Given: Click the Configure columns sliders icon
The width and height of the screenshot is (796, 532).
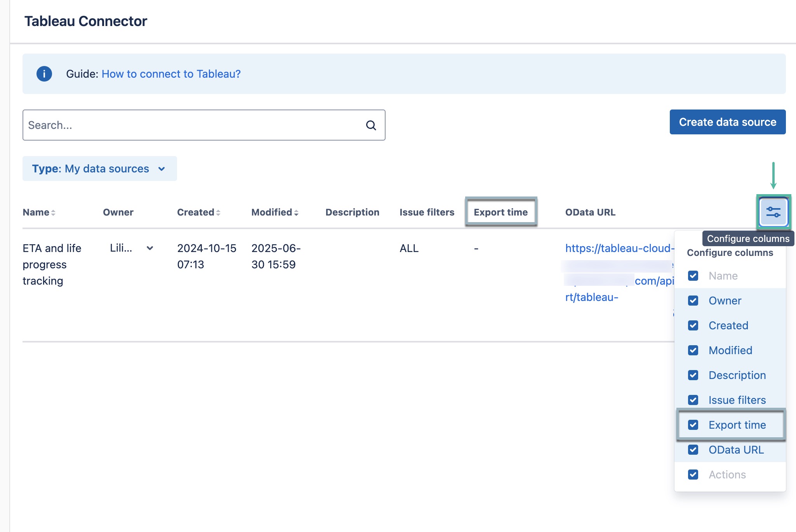Looking at the screenshot, I should tap(773, 212).
